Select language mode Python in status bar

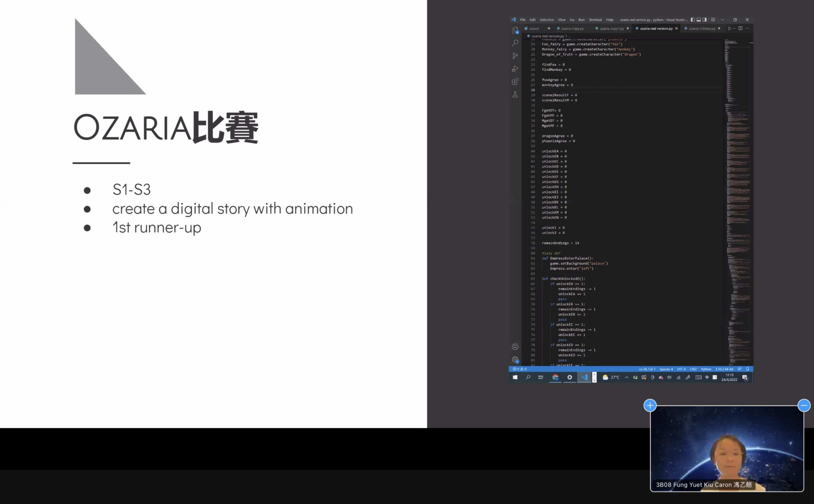(x=706, y=369)
